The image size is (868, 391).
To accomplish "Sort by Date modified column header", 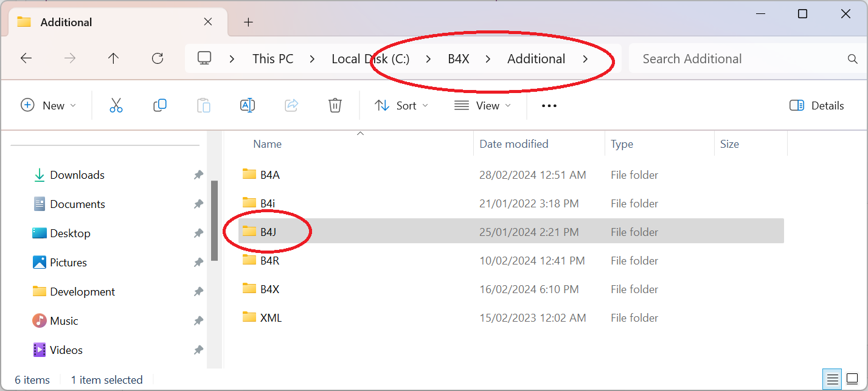I will pyautogui.click(x=514, y=144).
